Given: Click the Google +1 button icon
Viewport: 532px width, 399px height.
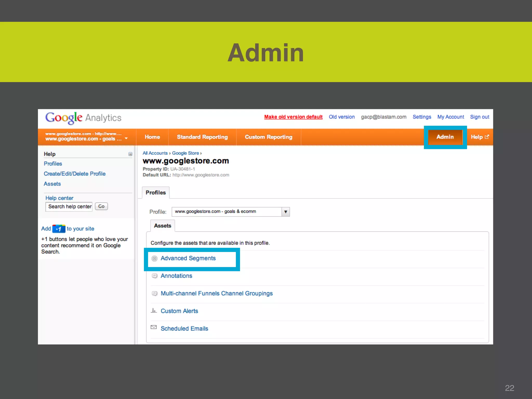Looking at the screenshot, I should (59, 229).
